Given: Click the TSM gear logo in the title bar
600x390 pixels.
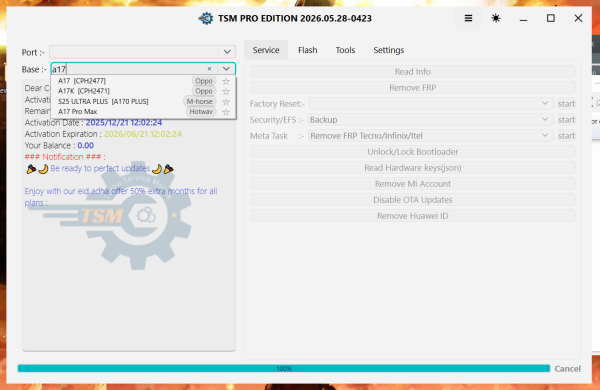Looking at the screenshot, I should (x=205, y=18).
